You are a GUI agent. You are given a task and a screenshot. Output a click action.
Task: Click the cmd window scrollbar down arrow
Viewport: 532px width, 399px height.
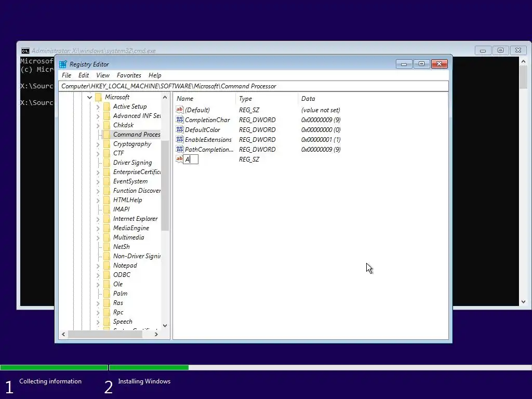pyautogui.click(x=523, y=302)
